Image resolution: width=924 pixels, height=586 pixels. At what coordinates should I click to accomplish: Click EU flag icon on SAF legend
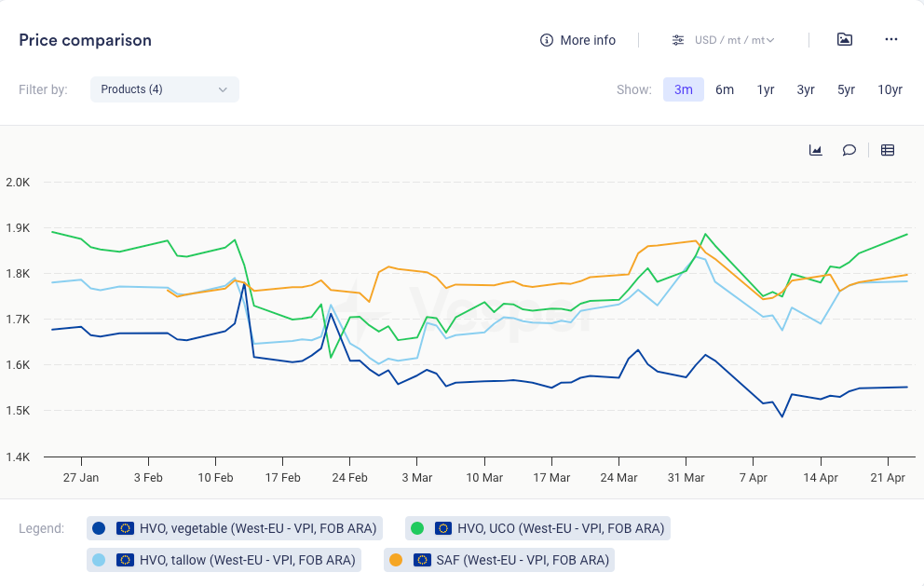(x=423, y=560)
